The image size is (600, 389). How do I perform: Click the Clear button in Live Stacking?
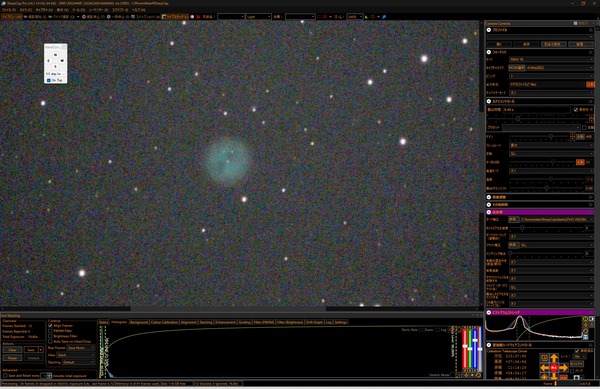click(12, 350)
